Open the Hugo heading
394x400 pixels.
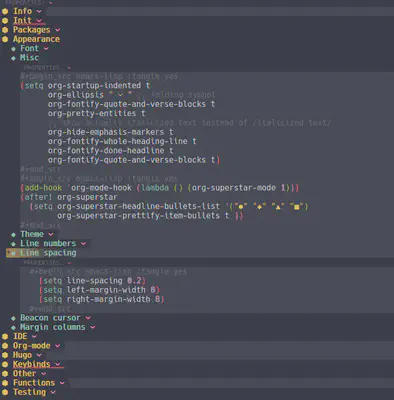[22, 355]
